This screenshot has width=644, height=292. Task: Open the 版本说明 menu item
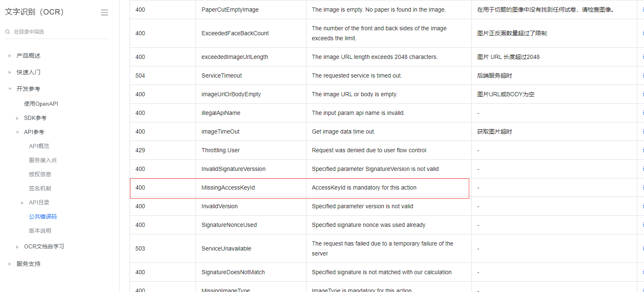(x=40, y=231)
